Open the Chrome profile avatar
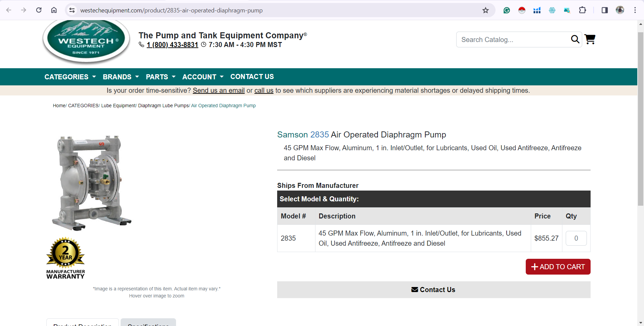 pos(620,10)
